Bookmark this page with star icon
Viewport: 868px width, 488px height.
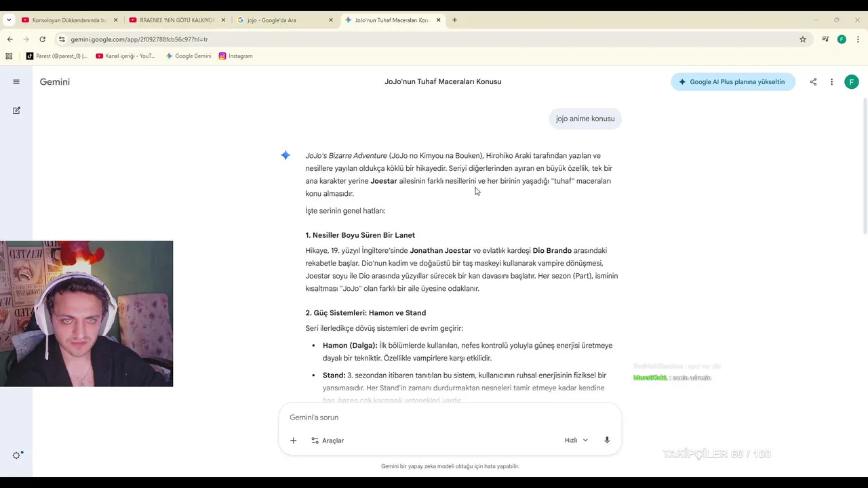803,39
